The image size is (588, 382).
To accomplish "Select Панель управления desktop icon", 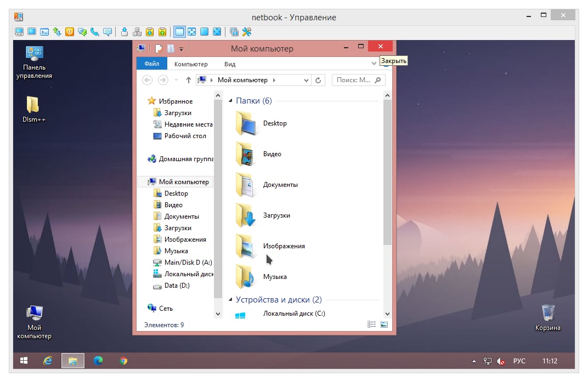I will pyautogui.click(x=34, y=62).
